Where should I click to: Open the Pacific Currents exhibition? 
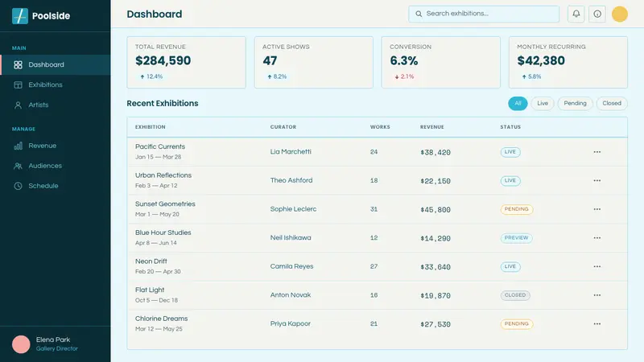click(160, 147)
